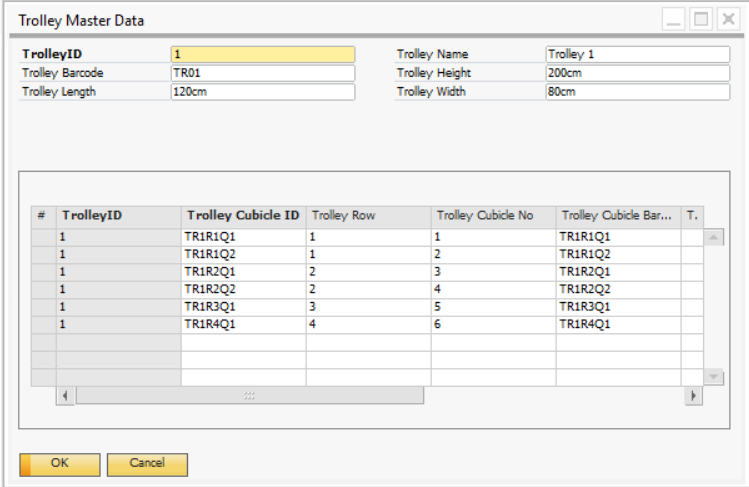Select row containing cubicle ID TR1R4Q1

click(x=43, y=324)
